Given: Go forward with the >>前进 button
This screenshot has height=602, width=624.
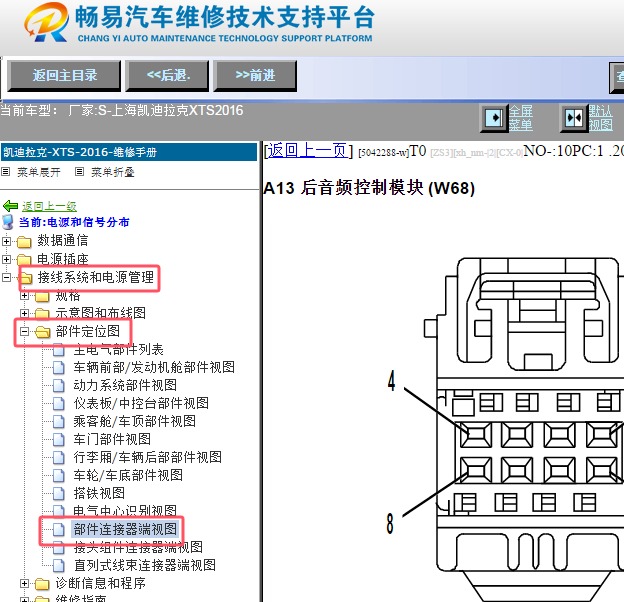Looking at the screenshot, I should coord(255,76).
